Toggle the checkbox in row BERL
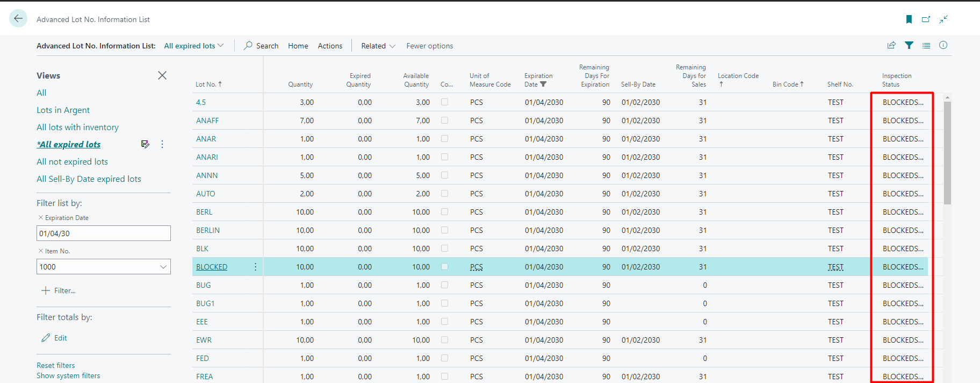This screenshot has width=980, height=383. [x=444, y=211]
